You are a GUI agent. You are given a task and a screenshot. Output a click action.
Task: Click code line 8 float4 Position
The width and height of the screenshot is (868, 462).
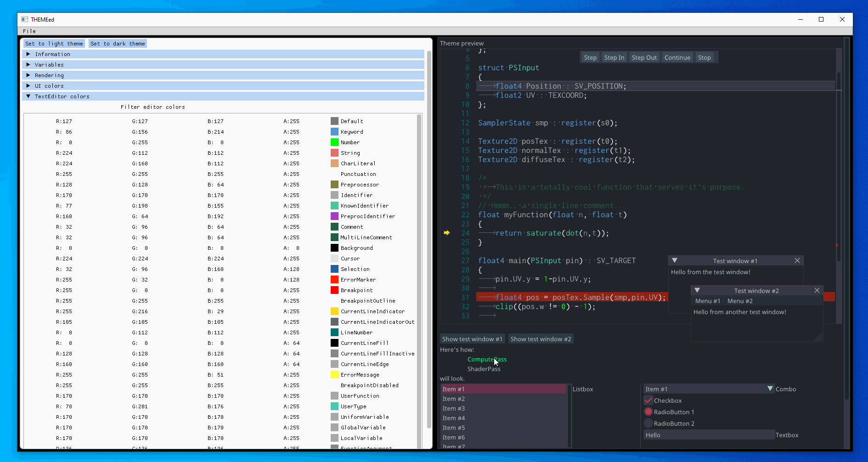[655, 86]
